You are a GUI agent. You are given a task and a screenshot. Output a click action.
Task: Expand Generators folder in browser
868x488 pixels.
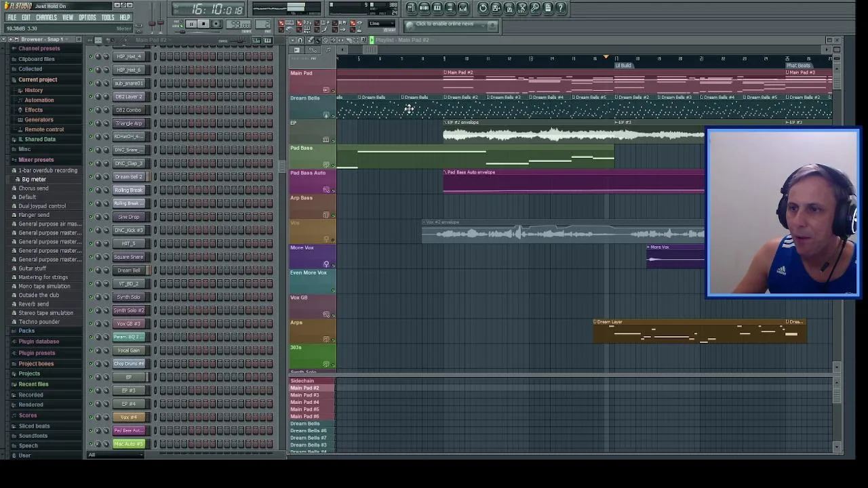click(39, 120)
